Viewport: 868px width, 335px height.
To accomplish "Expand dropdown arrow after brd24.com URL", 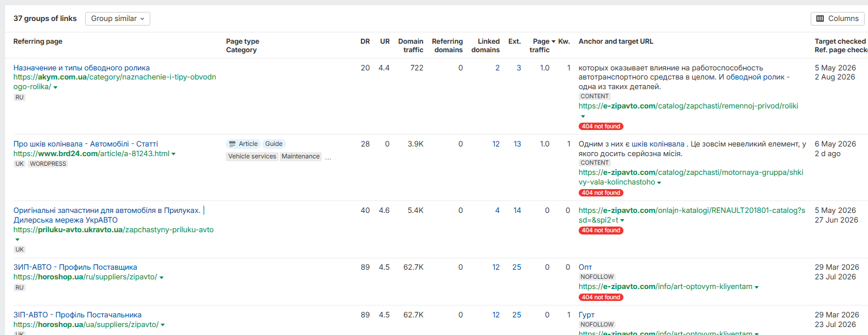I will point(174,154).
